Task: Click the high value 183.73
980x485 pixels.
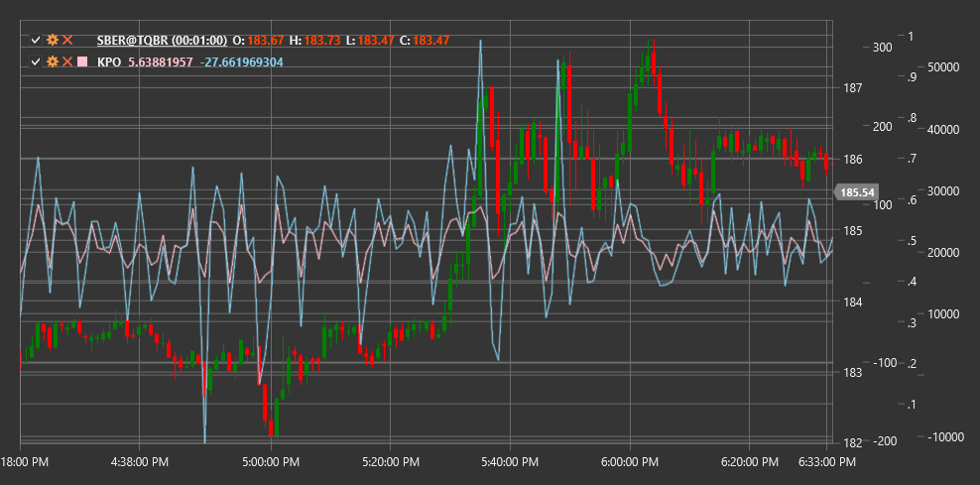Action: [x=322, y=41]
